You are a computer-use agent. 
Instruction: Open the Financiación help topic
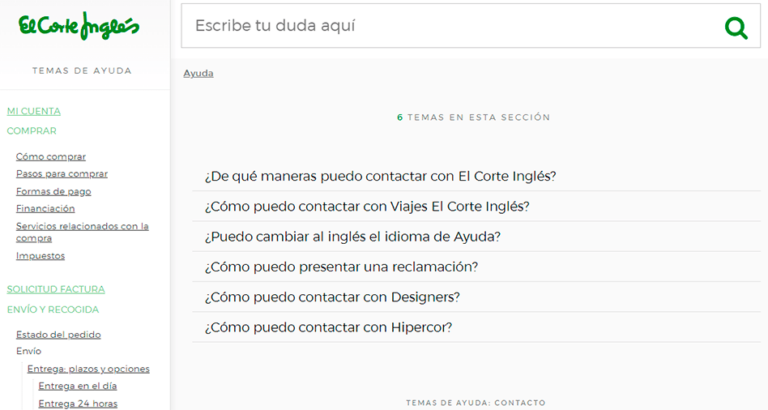click(x=46, y=208)
